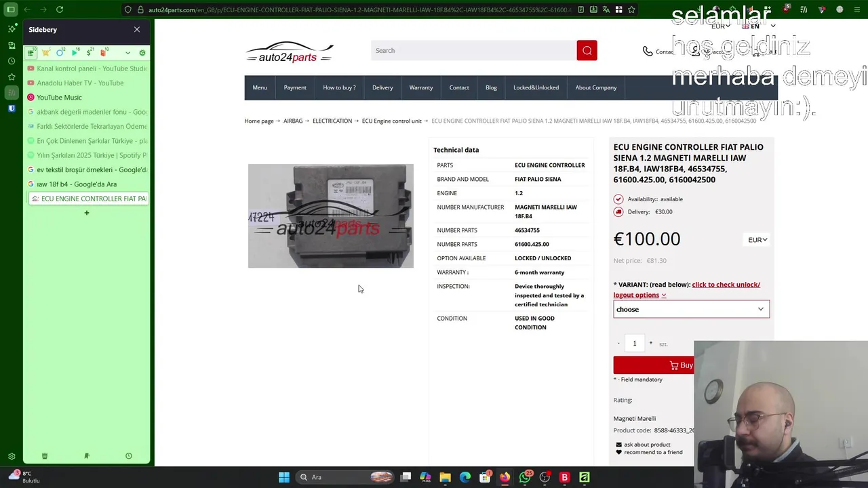Screen dimensions: 868x488
Task: Reload the current page
Action: 60,9
